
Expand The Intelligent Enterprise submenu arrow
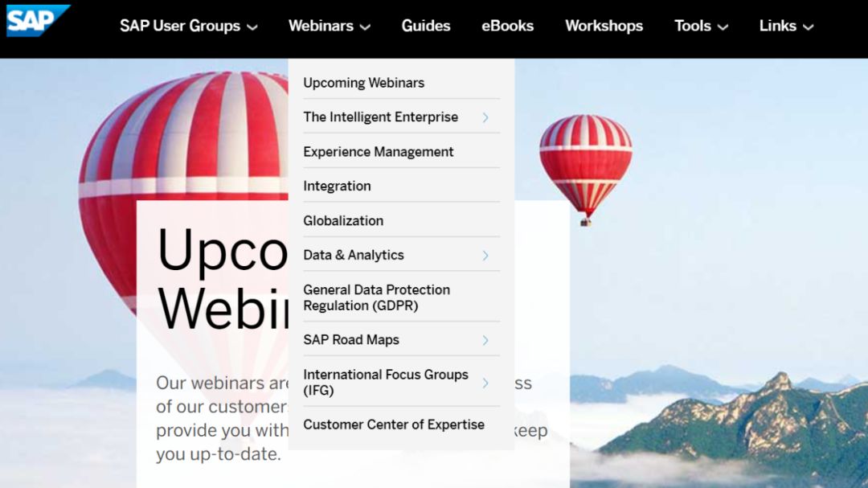(485, 117)
